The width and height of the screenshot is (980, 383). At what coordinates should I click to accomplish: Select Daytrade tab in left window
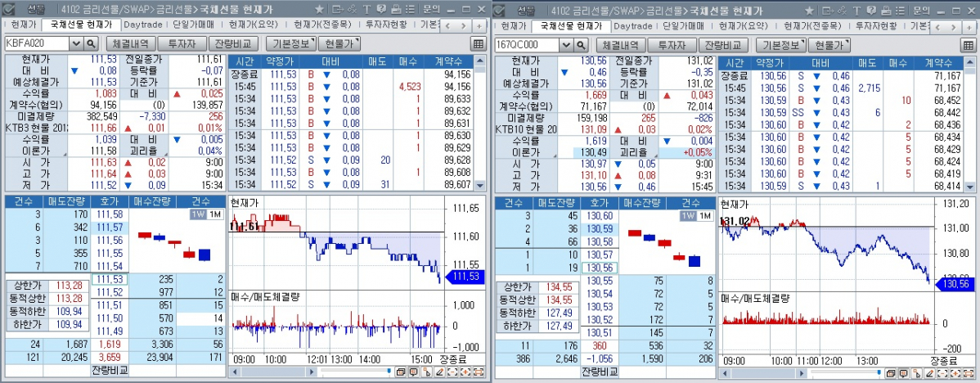coord(142,25)
